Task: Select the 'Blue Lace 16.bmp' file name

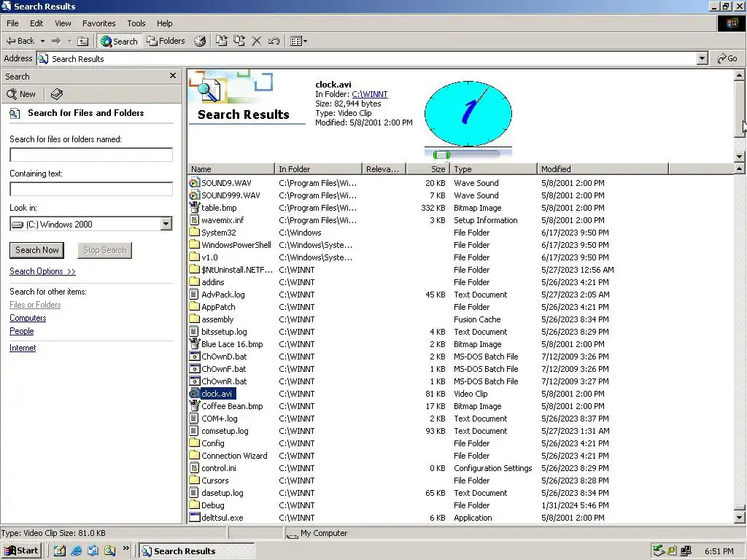Action: coord(232,344)
